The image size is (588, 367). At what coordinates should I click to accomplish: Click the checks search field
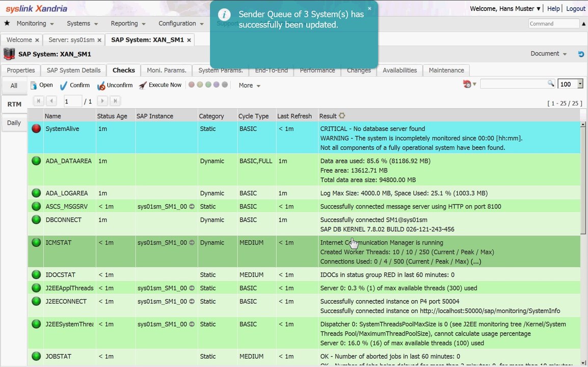click(x=514, y=84)
